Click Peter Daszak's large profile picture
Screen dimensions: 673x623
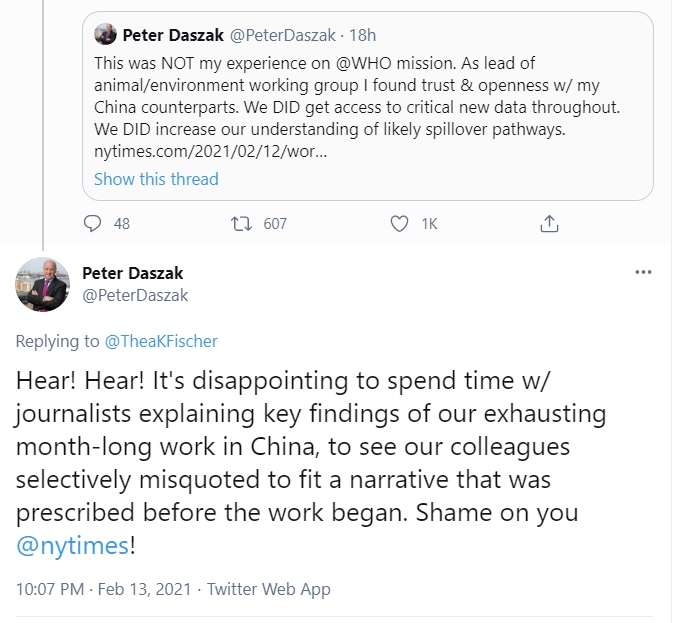coord(42,284)
